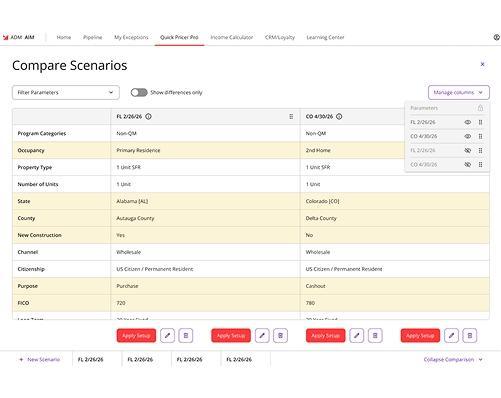The height and width of the screenshot is (398, 501).
Task: Open the Income Calculator tab
Action: (232, 37)
